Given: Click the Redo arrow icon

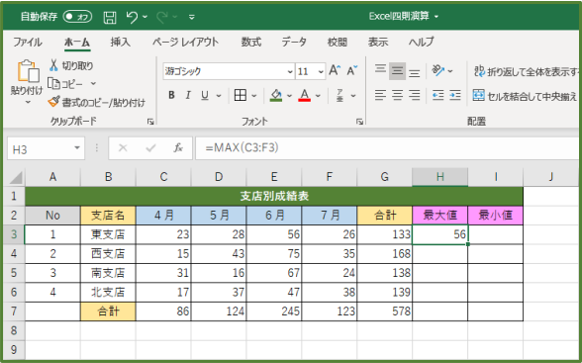Looking at the screenshot, I should 162,17.
